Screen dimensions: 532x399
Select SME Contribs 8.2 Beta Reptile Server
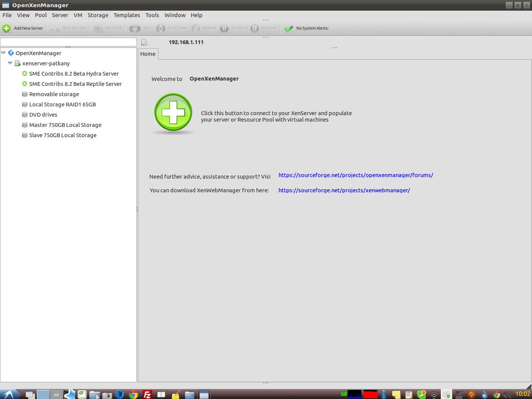[75, 84]
